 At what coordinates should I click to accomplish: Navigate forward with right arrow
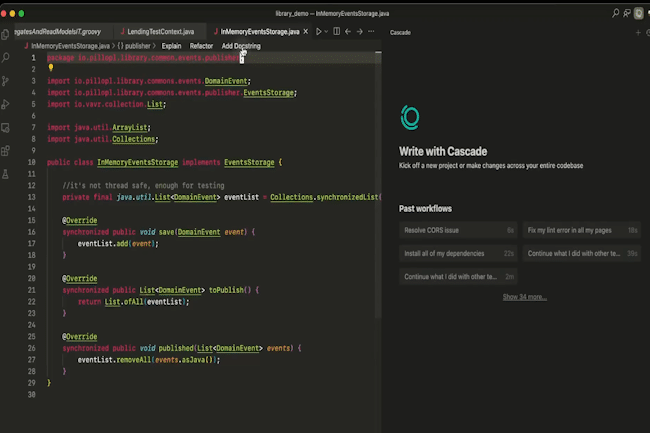pos(359,31)
